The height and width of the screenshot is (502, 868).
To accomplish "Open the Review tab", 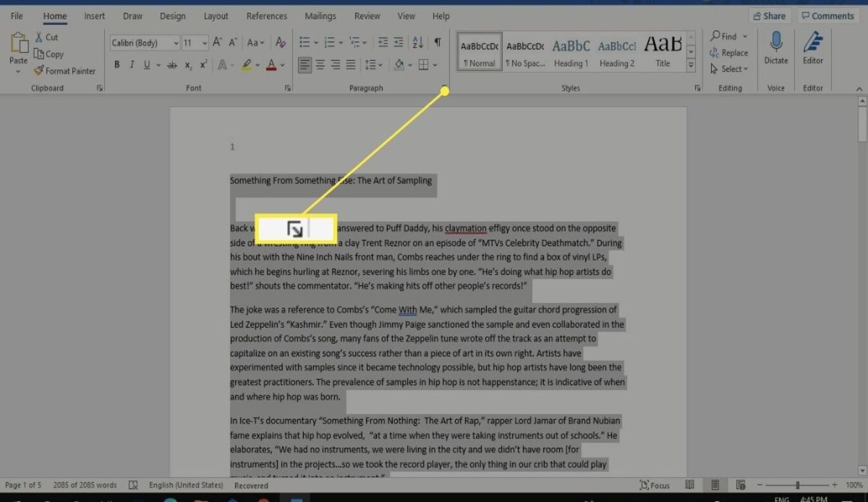I will click(x=367, y=16).
